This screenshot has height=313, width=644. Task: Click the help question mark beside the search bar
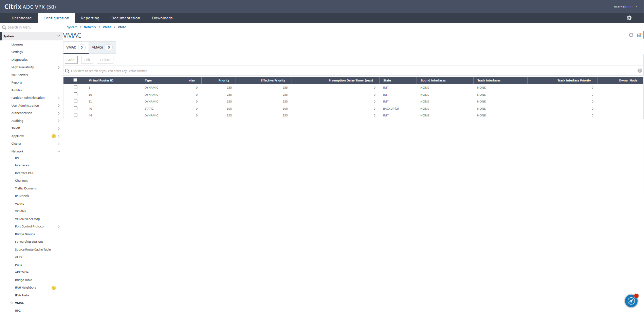tap(640, 71)
